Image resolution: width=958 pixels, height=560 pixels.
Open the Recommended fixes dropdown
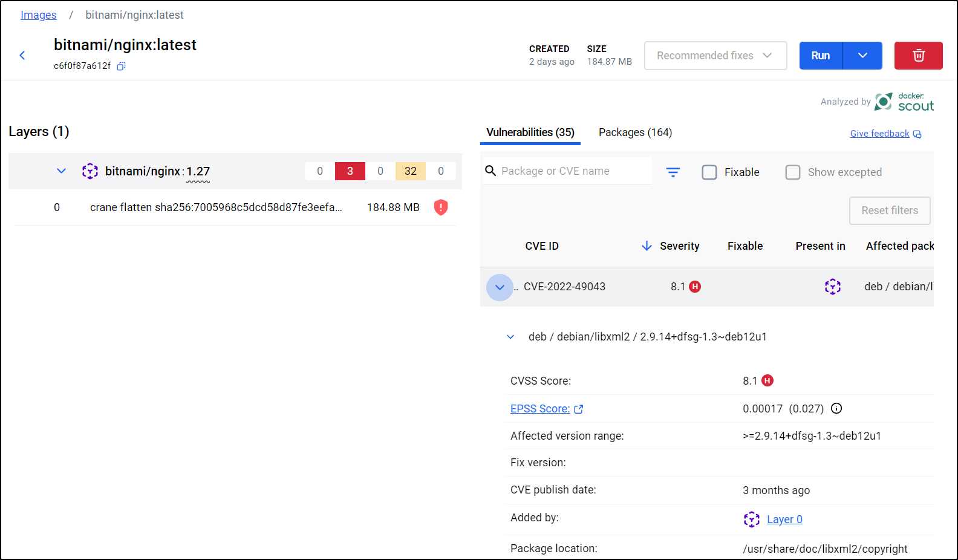coord(715,56)
